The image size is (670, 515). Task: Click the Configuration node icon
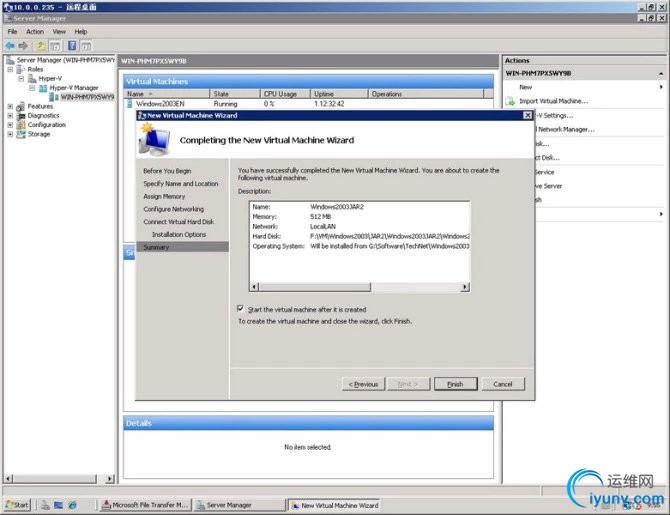[x=21, y=125]
